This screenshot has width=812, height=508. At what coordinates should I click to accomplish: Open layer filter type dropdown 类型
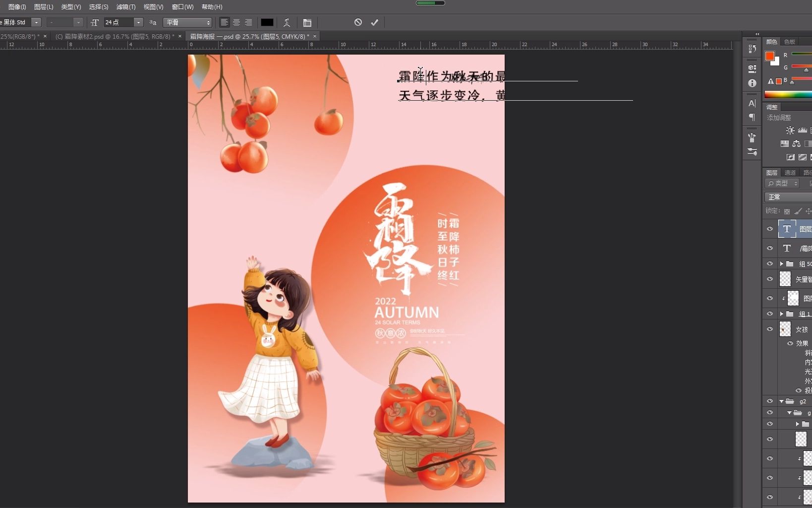click(783, 184)
